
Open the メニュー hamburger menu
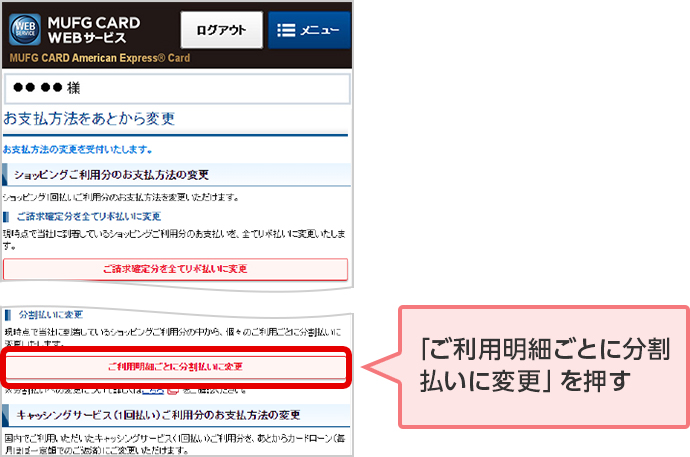309,31
